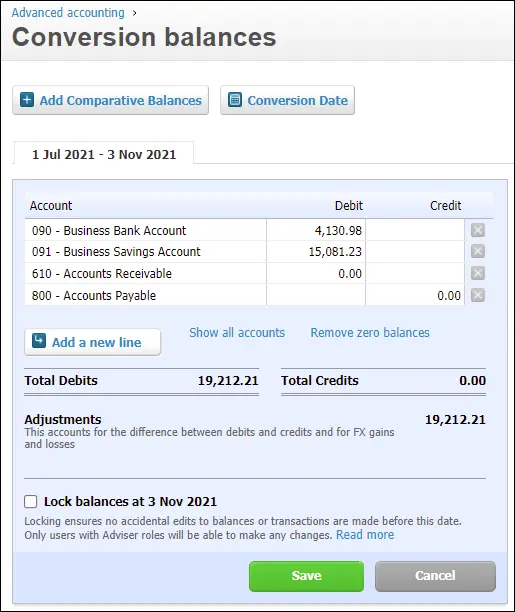Click the Total Credits value 0.00
Screen dimensions: 515x612
click(472, 381)
